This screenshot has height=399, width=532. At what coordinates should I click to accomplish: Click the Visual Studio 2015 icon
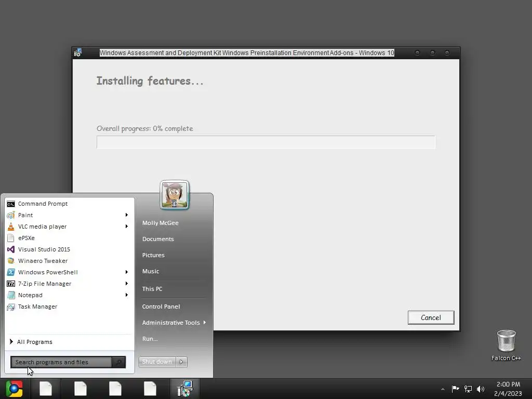(x=11, y=249)
